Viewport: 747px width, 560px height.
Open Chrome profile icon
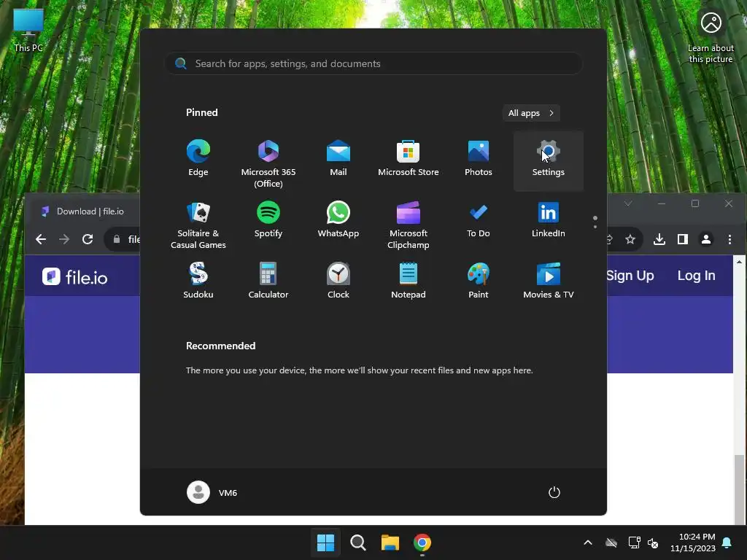click(x=706, y=239)
